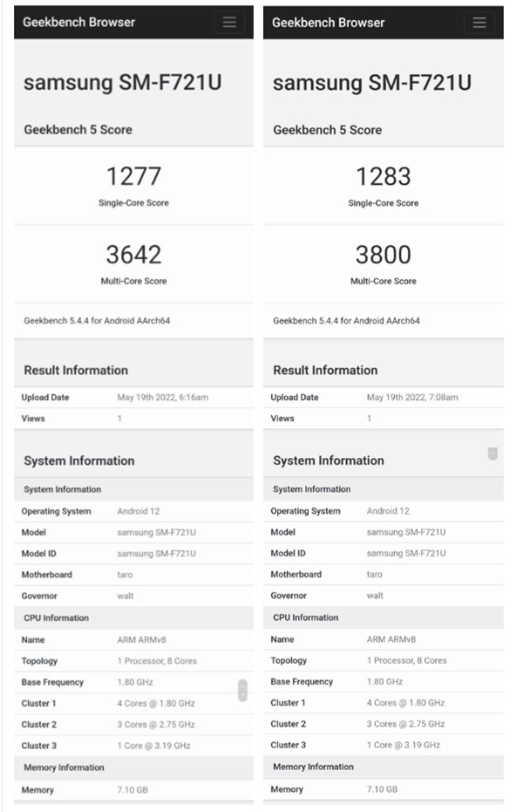Click the 1277 single-core score

(133, 177)
